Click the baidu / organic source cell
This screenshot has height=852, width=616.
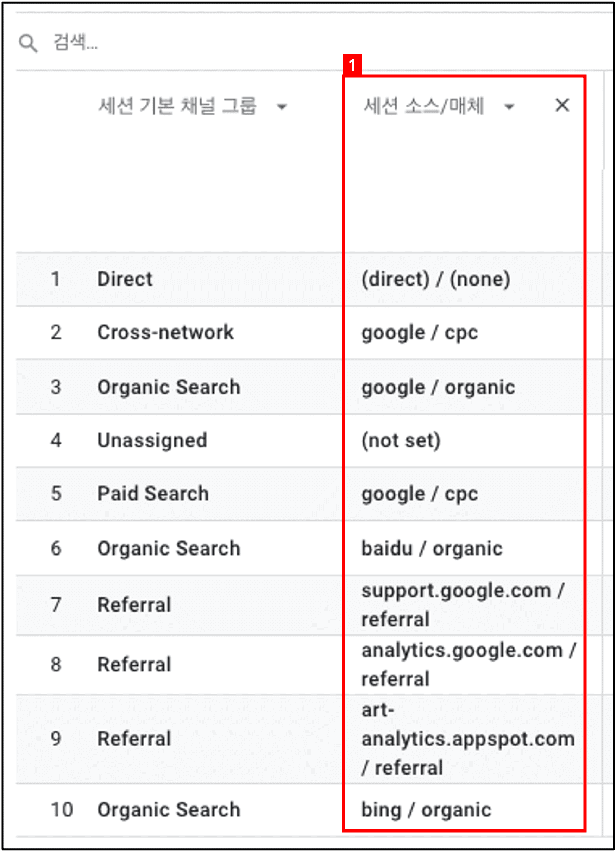pos(432,549)
